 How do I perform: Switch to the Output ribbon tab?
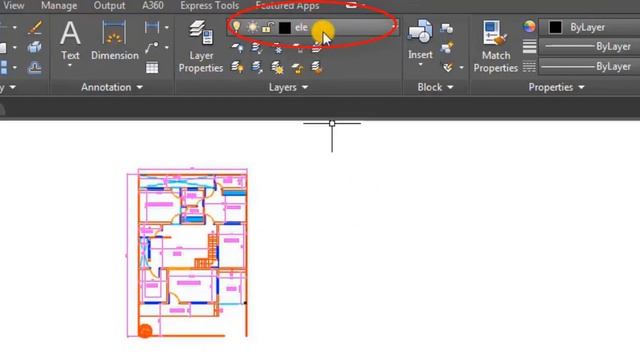(x=109, y=6)
